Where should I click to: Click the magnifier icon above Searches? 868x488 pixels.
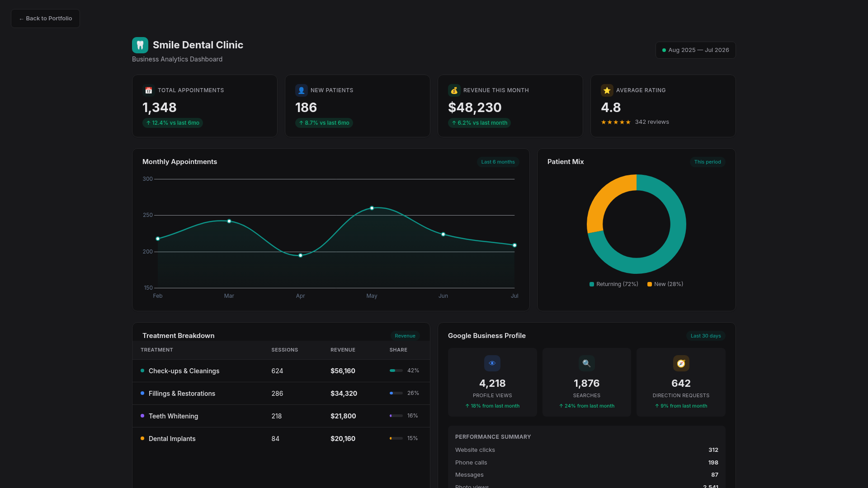pyautogui.click(x=587, y=363)
